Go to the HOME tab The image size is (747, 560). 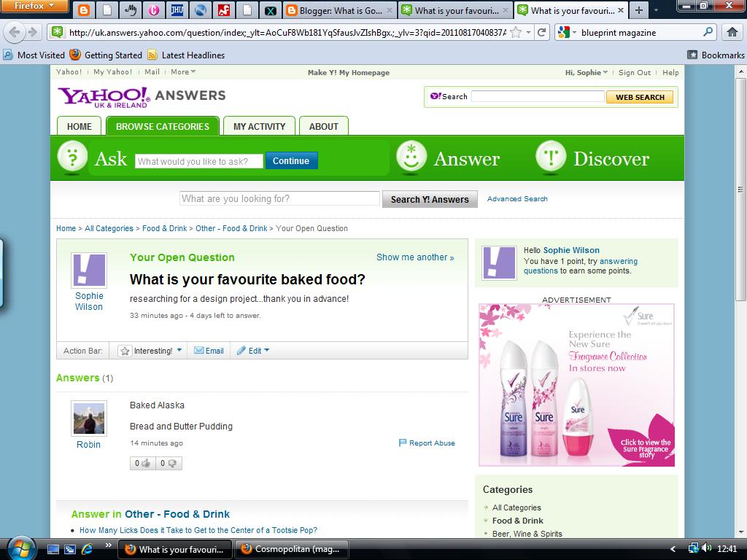[x=79, y=126]
